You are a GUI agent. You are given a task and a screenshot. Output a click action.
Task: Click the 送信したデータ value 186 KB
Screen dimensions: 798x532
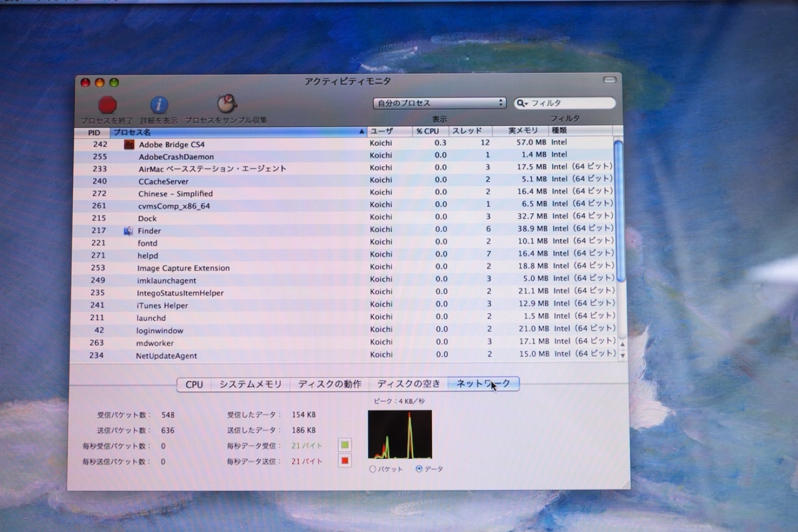(x=304, y=430)
